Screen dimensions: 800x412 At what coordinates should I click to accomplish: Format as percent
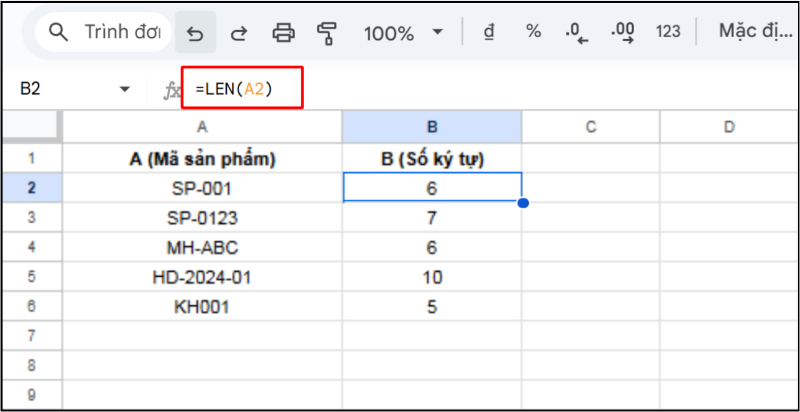(x=533, y=32)
